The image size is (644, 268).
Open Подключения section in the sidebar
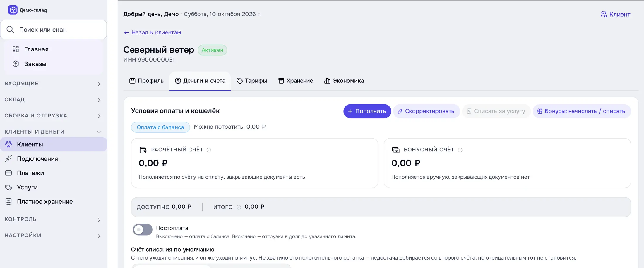[54, 158]
